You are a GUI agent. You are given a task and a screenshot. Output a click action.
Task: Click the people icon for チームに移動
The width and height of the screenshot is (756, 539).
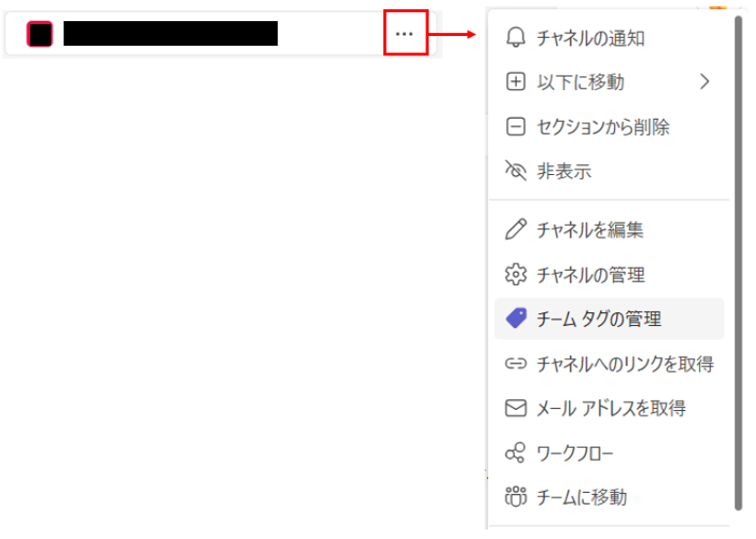click(516, 497)
